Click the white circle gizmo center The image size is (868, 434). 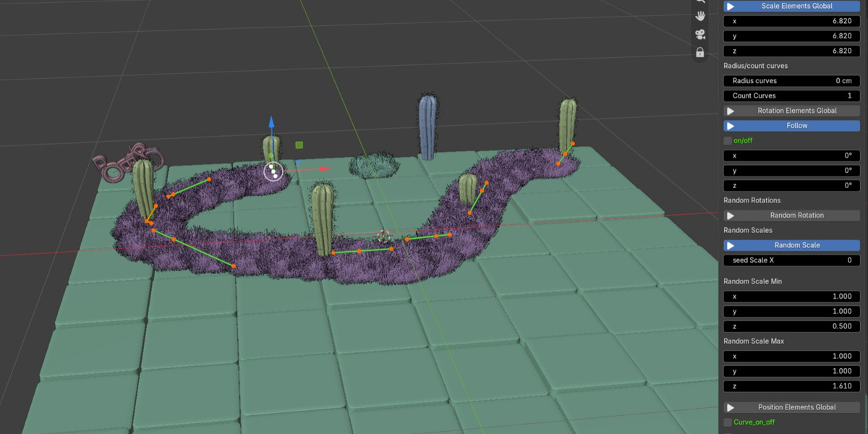pos(273,171)
